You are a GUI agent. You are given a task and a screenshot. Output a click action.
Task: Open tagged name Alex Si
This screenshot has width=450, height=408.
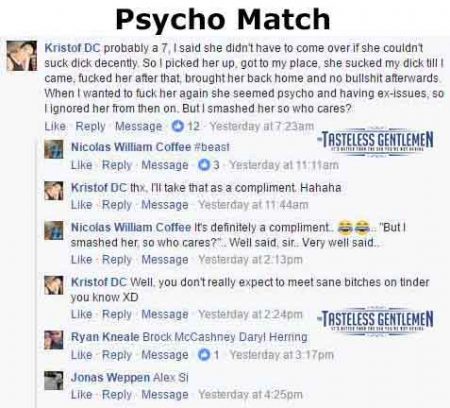pyautogui.click(x=171, y=378)
